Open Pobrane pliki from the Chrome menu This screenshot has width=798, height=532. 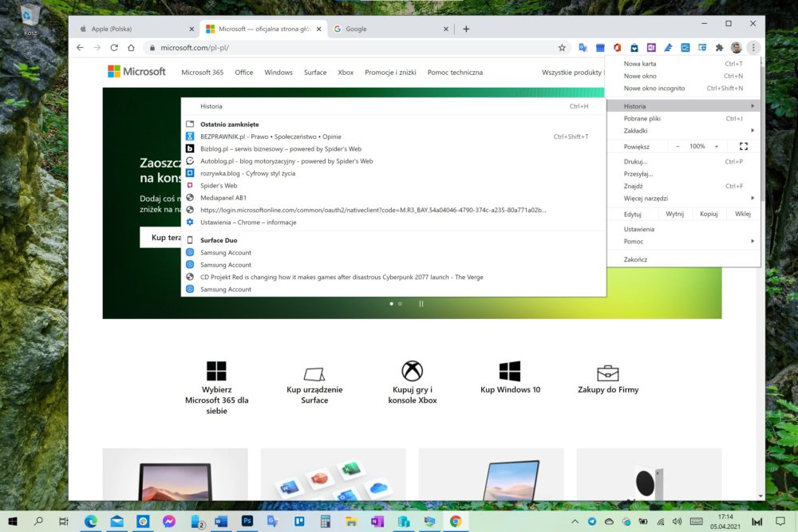(x=684, y=119)
